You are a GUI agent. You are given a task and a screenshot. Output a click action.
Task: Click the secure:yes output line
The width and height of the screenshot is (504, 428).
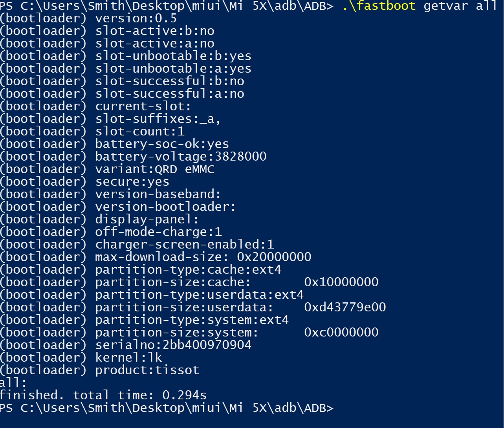click(85, 181)
